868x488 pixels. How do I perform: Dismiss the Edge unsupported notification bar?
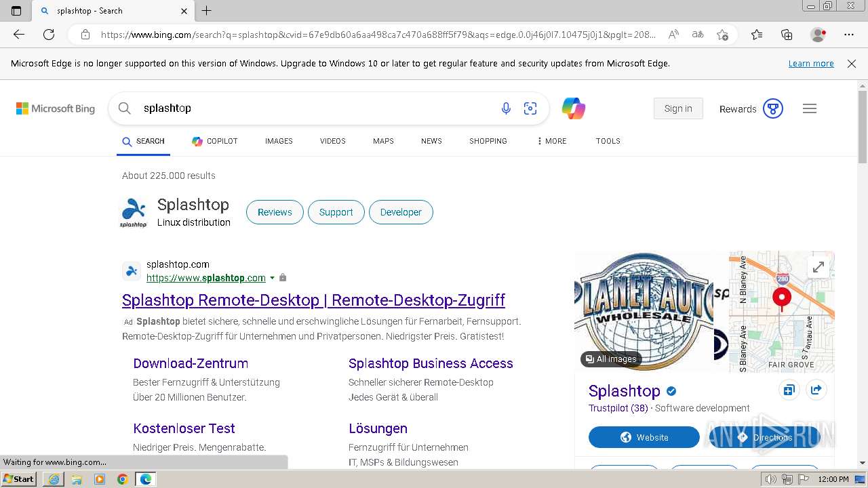pyautogui.click(x=852, y=63)
